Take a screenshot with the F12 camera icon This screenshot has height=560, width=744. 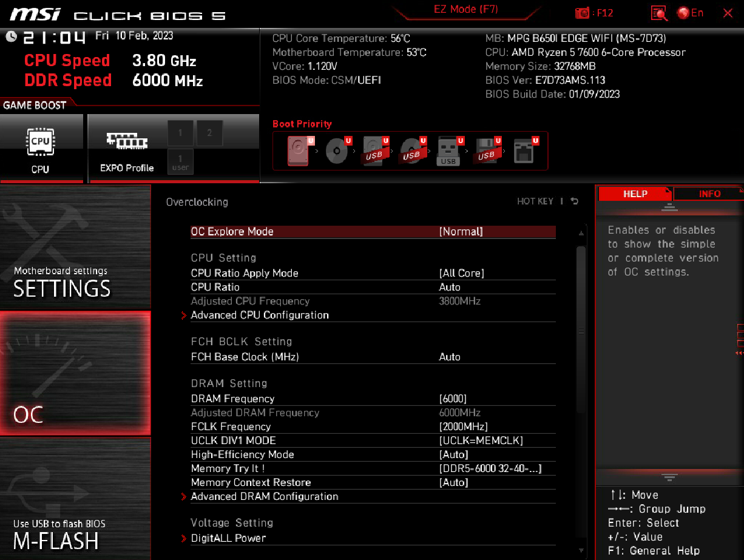pyautogui.click(x=582, y=13)
